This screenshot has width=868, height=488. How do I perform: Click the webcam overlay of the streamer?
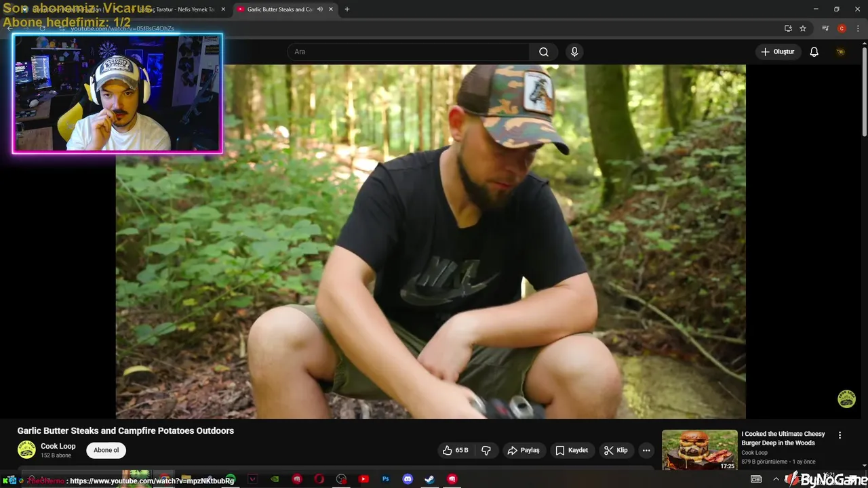[x=117, y=93]
